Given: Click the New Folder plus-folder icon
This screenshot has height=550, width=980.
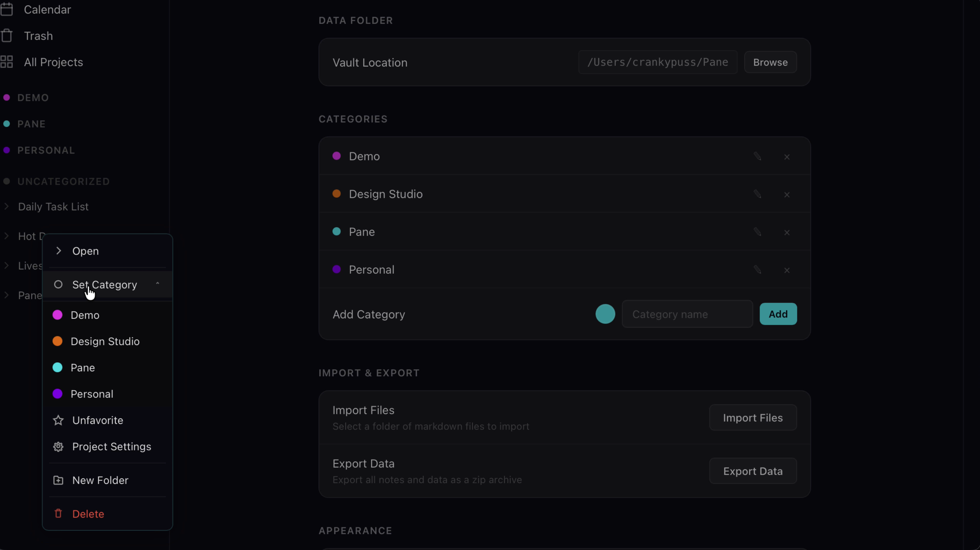Looking at the screenshot, I should [58, 480].
